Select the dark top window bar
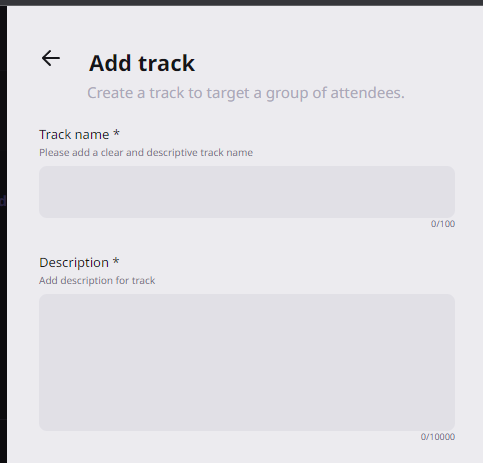 (x=241, y=3)
